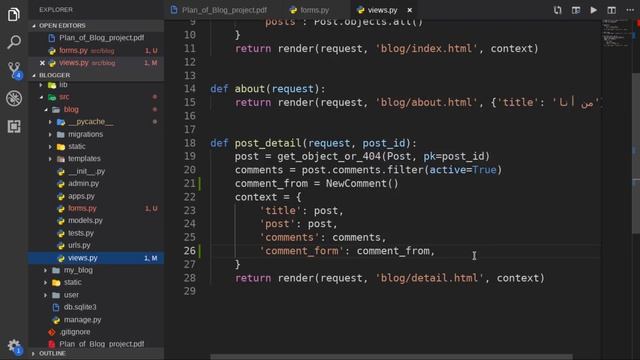Click NewComment() on line 21
The height and width of the screenshot is (360, 640).
(362, 183)
